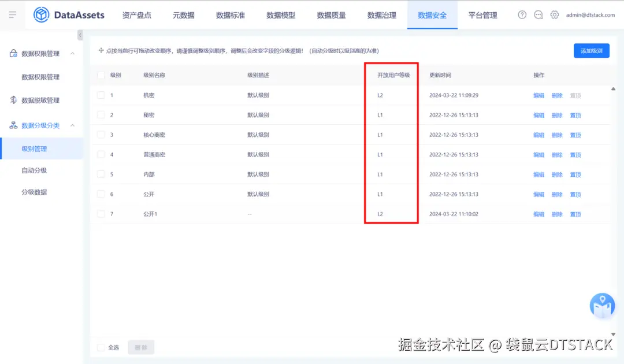
Task: Open the message chat icon
Action: 538,14
